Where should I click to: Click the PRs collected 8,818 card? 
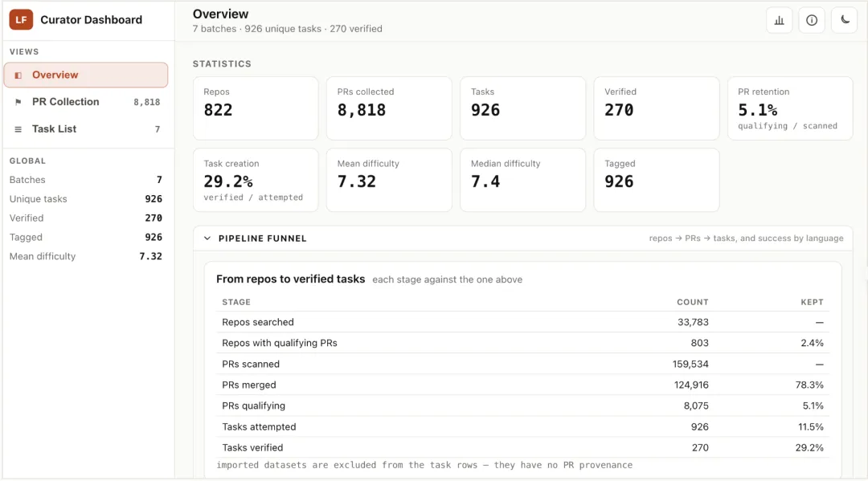(389, 108)
